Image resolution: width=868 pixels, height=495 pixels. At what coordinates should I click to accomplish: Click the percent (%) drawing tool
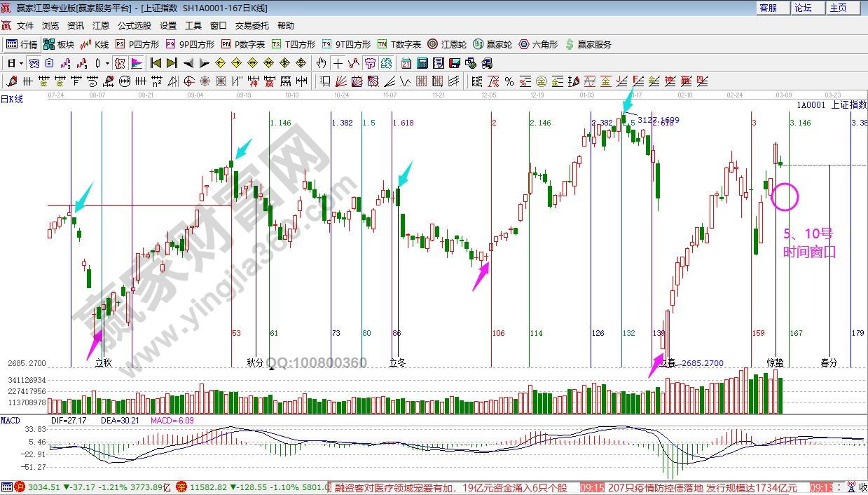tap(509, 81)
